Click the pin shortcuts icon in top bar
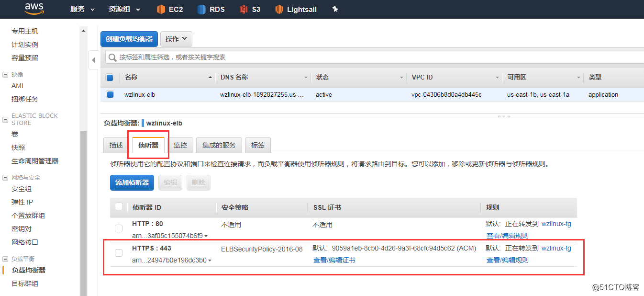This screenshot has width=644, height=296. [x=335, y=9]
